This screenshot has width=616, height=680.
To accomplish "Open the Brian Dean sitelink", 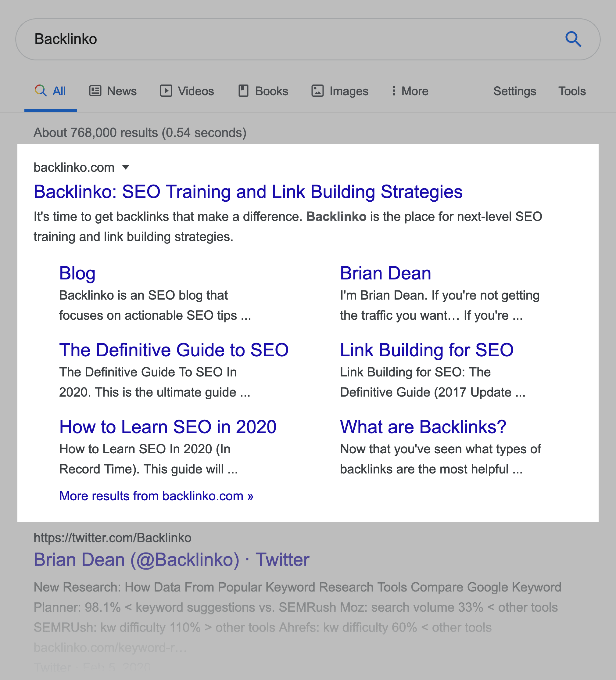I will click(x=385, y=273).
